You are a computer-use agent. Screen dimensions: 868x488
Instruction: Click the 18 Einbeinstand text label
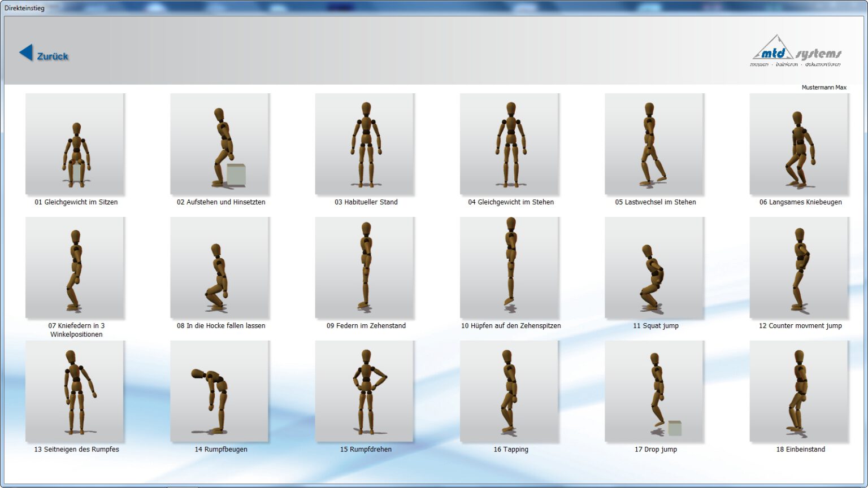pos(800,450)
